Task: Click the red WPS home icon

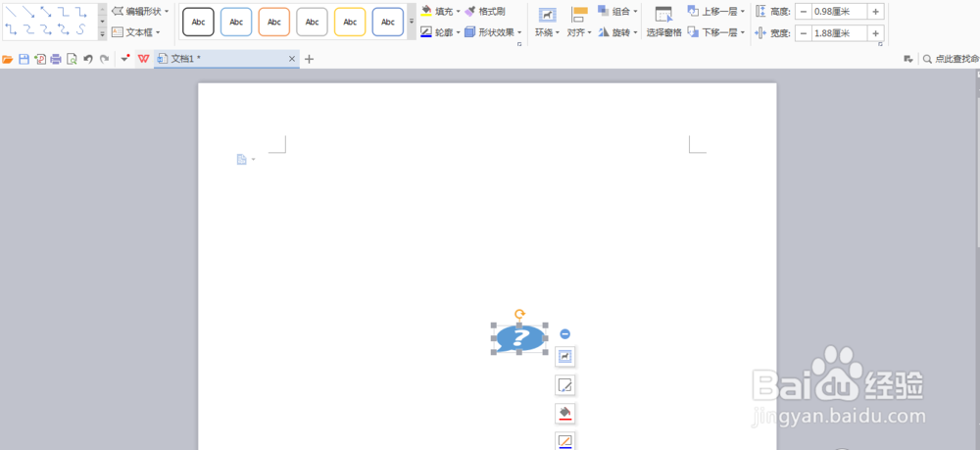Action: point(144,59)
